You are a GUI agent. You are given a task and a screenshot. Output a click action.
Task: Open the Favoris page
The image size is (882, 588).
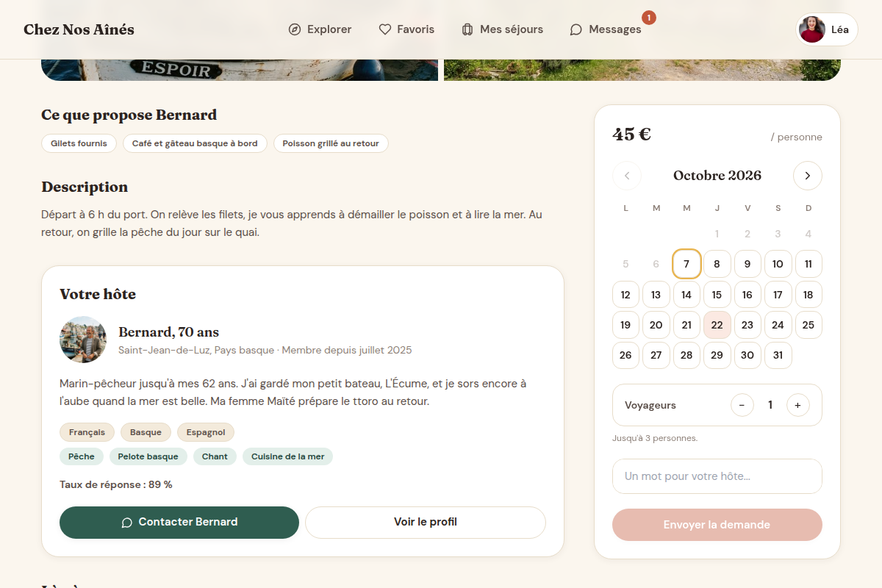click(x=406, y=29)
